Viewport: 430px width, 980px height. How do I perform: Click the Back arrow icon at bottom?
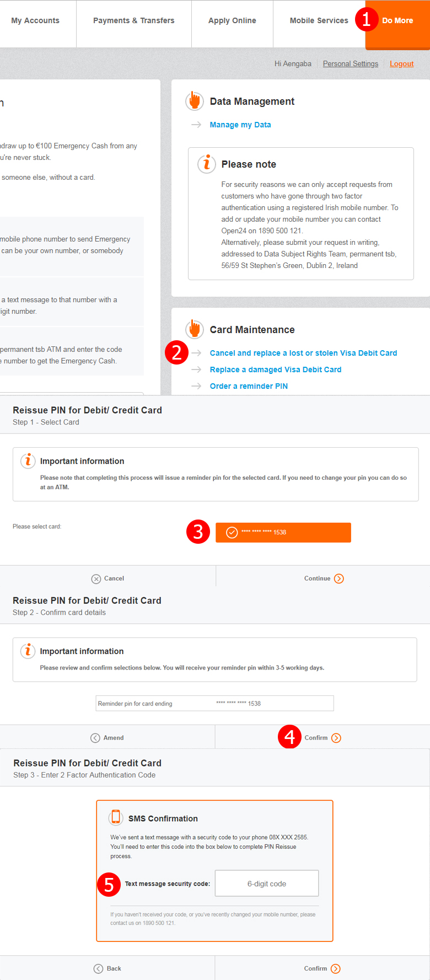tap(99, 968)
